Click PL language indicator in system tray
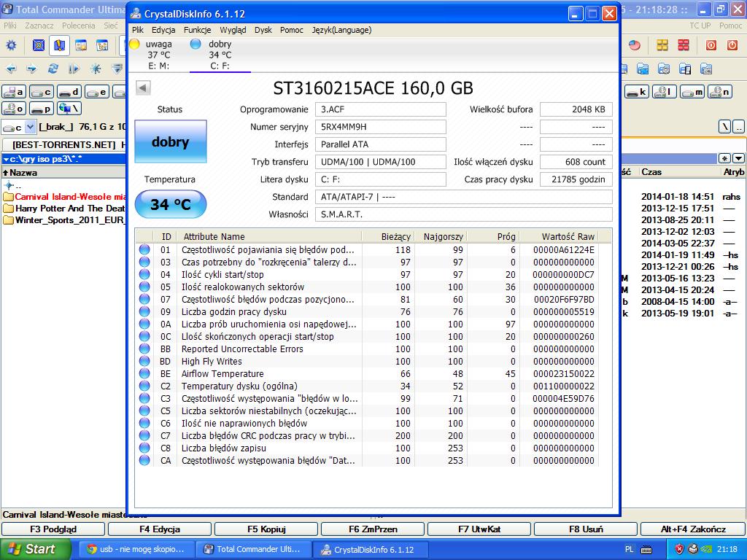This screenshot has width=747, height=560. coord(629,549)
